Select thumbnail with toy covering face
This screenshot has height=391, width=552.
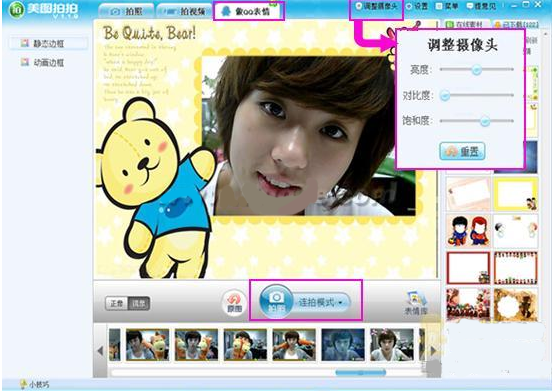pos(245,345)
